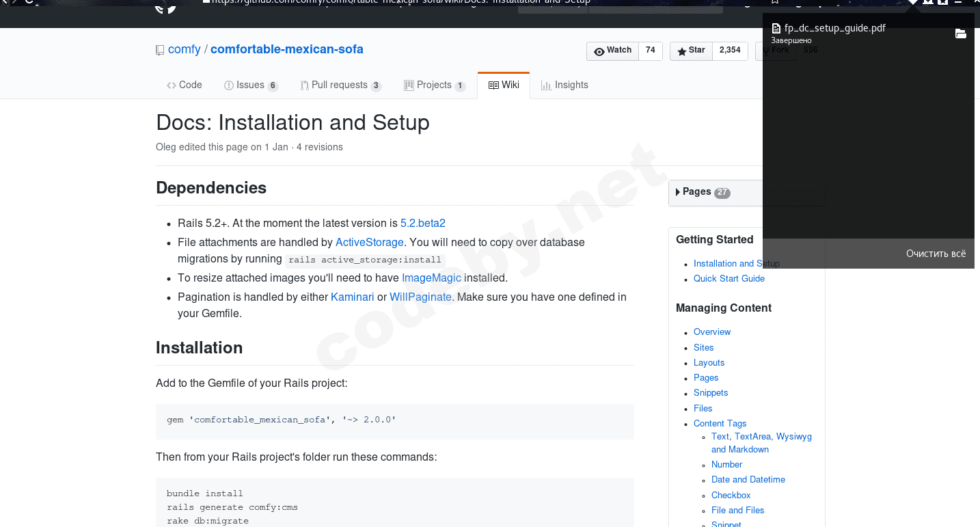Open the 5.2.beta2 version link
The width and height of the screenshot is (980, 527).
pyautogui.click(x=422, y=224)
